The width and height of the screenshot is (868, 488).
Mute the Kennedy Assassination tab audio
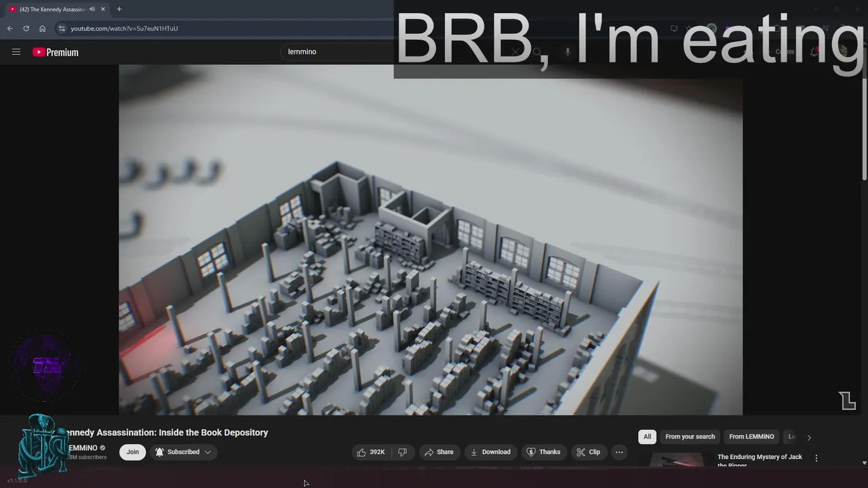pyautogui.click(x=92, y=9)
